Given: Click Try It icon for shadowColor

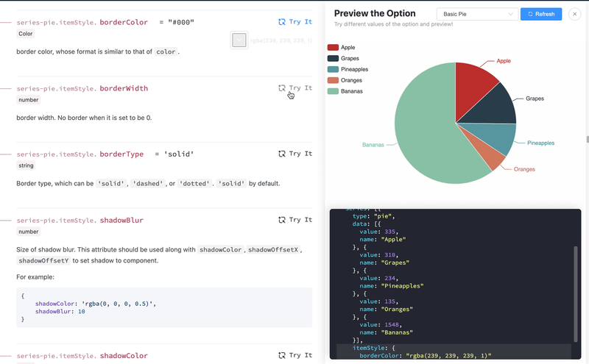Looking at the screenshot, I should point(282,355).
